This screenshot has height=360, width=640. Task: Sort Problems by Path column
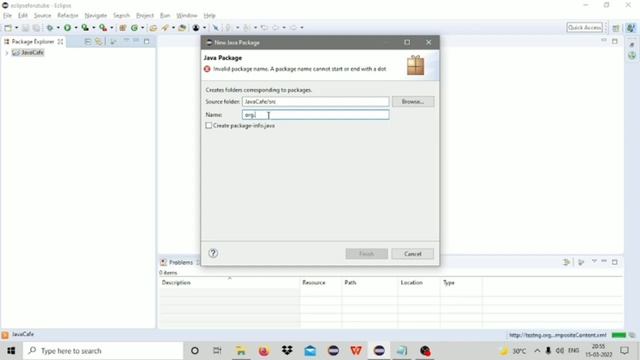point(369,282)
